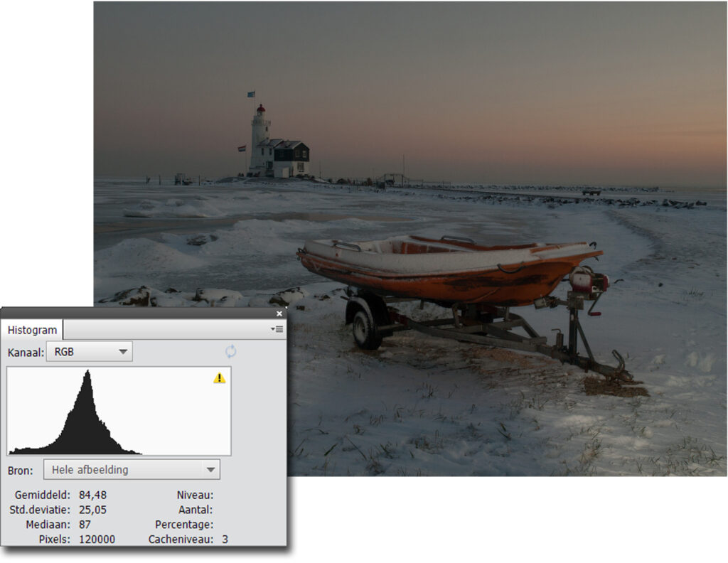Image resolution: width=728 pixels, height=563 pixels.
Task: Click the uncached refresh arrows icon
Action: 230,351
